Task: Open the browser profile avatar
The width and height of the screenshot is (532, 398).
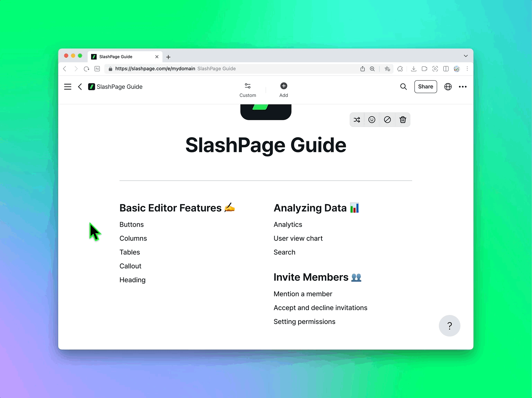Action: click(457, 69)
